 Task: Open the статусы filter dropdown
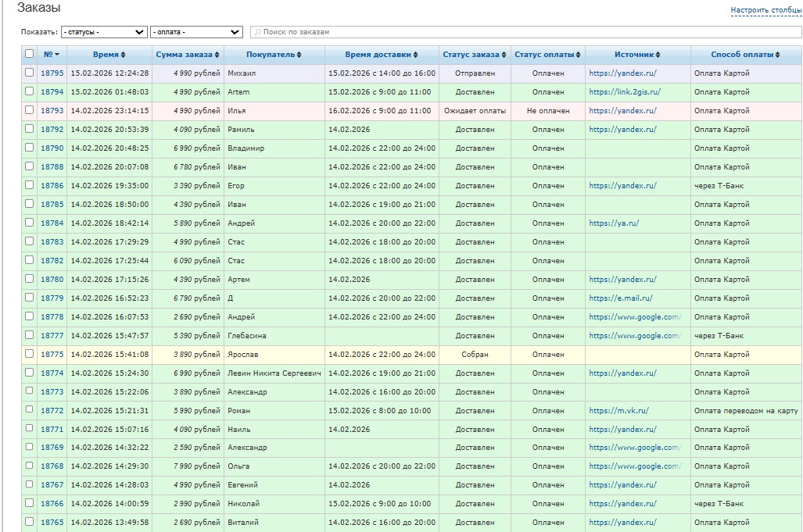point(104,32)
